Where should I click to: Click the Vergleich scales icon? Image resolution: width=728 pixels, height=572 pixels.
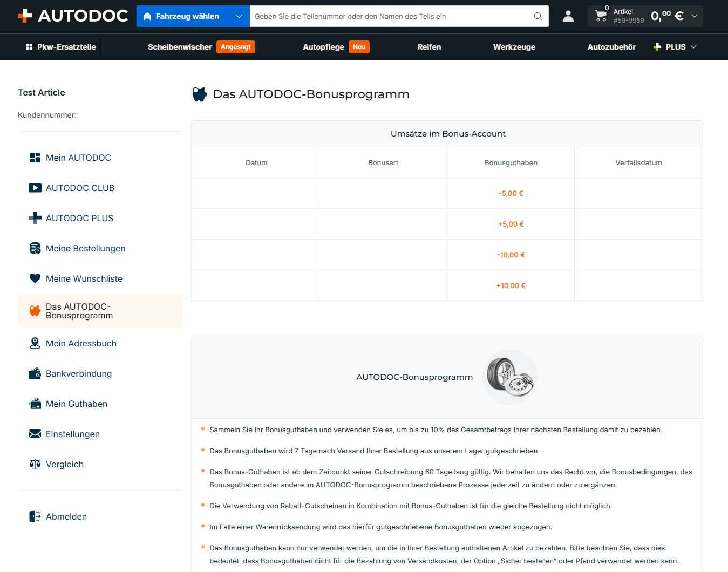point(35,464)
